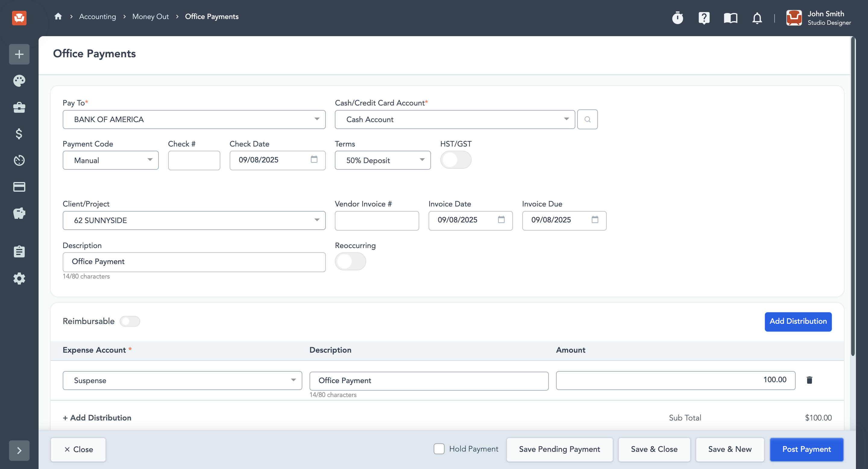Click the Check # input field
Viewport: 868px width, 469px height.
coord(194,160)
